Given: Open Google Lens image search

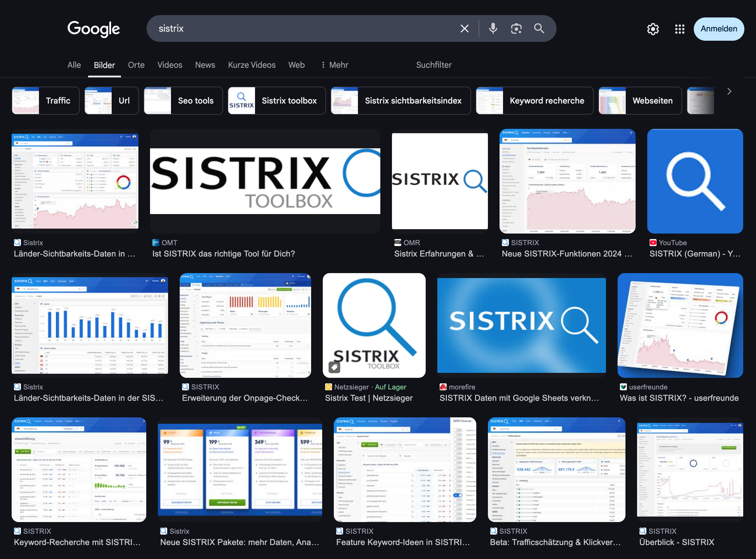Looking at the screenshot, I should [x=516, y=29].
